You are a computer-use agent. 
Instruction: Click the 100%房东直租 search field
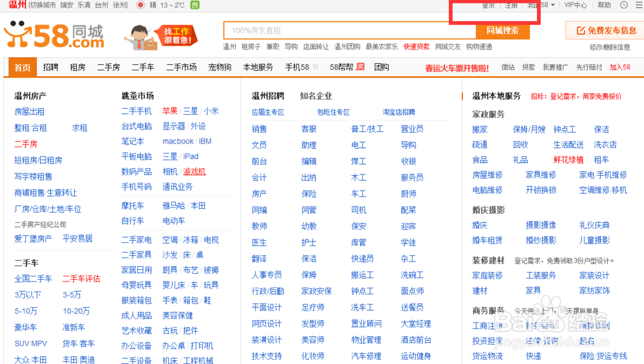350,30
